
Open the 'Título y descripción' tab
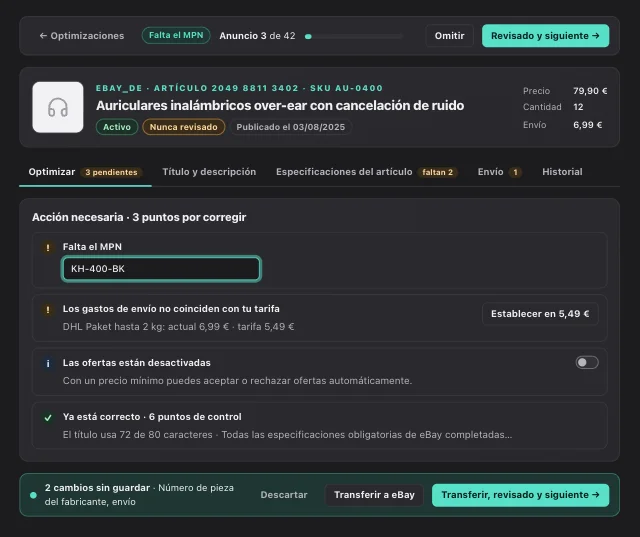click(209, 172)
